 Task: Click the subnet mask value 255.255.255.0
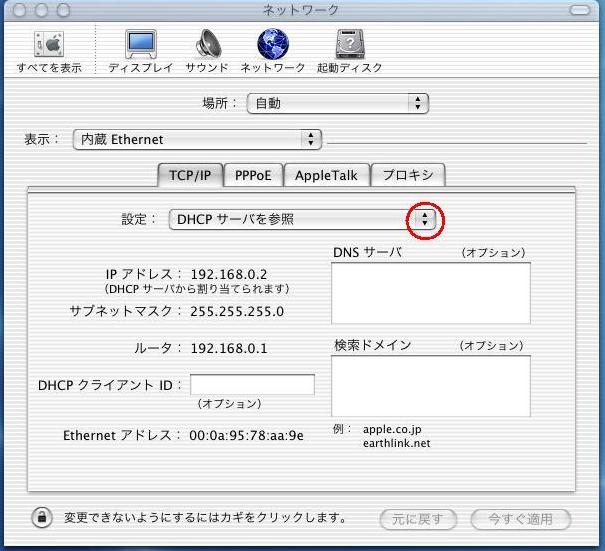pyautogui.click(x=237, y=311)
